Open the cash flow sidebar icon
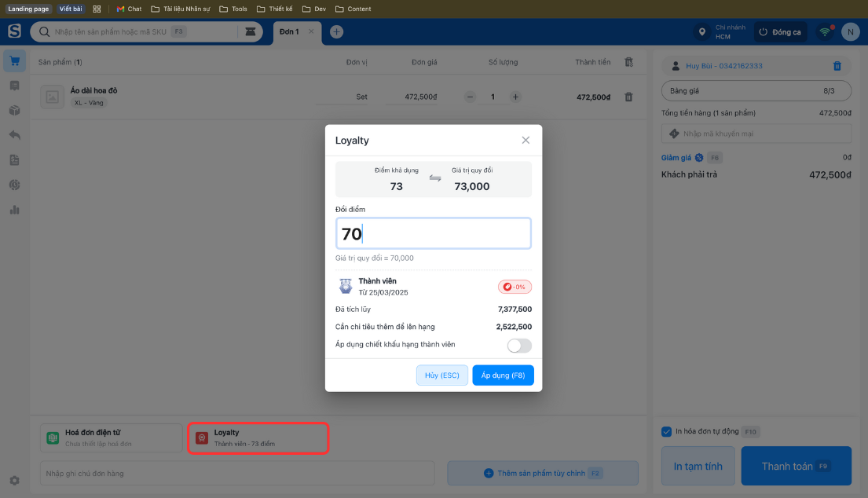 coord(14,185)
